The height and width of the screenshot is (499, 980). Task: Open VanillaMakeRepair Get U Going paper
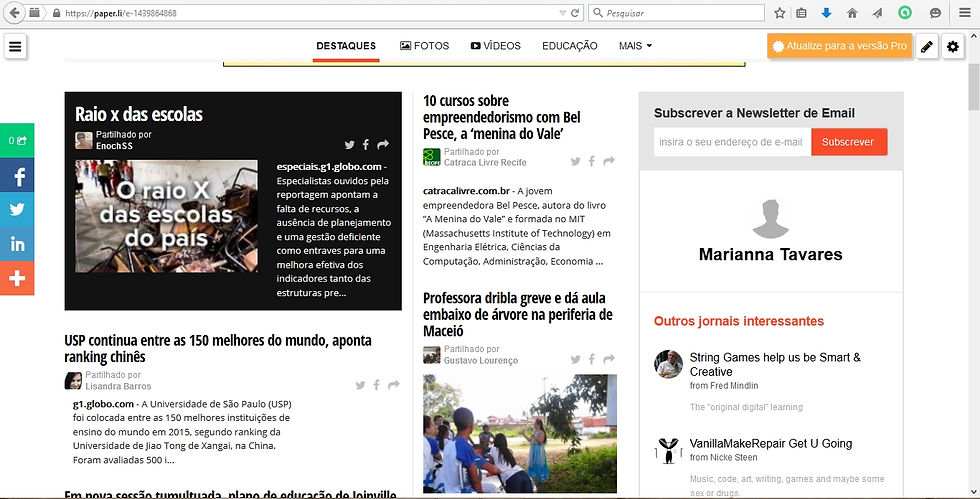tap(771, 443)
